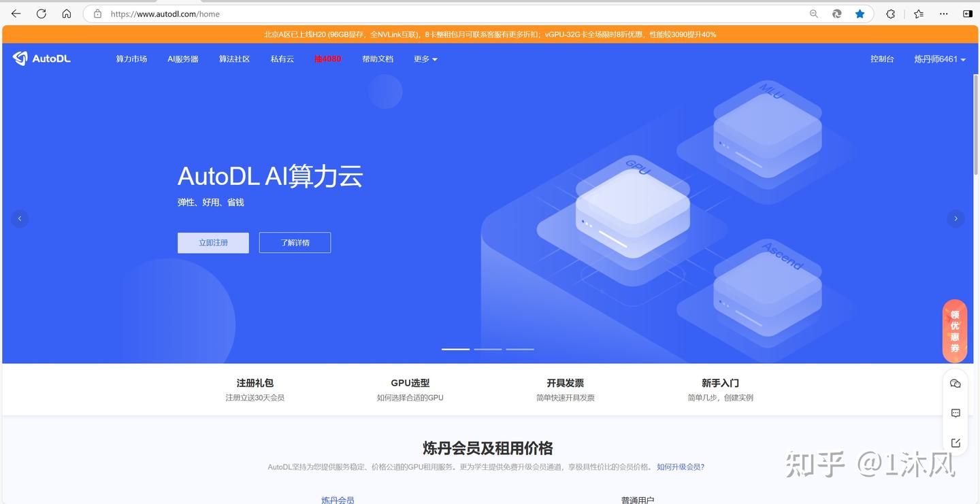Click the 立即注册 button

pos(212,242)
